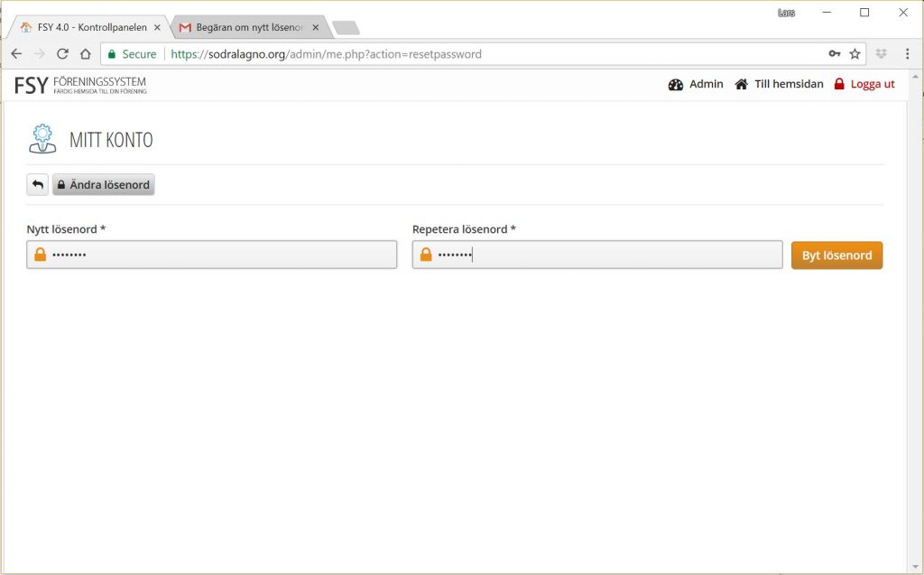Click the browser reload button
The image size is (924, 575).
click(x=62, y=54)
